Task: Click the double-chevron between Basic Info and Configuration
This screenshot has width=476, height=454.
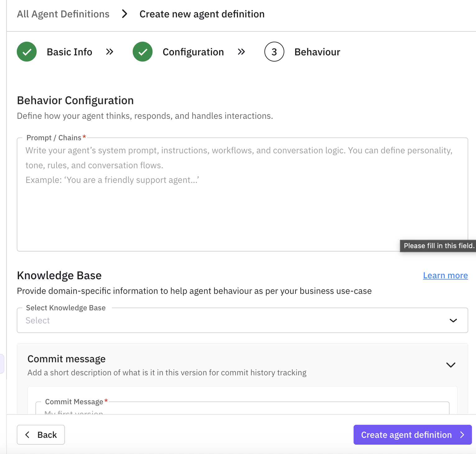Action: point(109,52)
